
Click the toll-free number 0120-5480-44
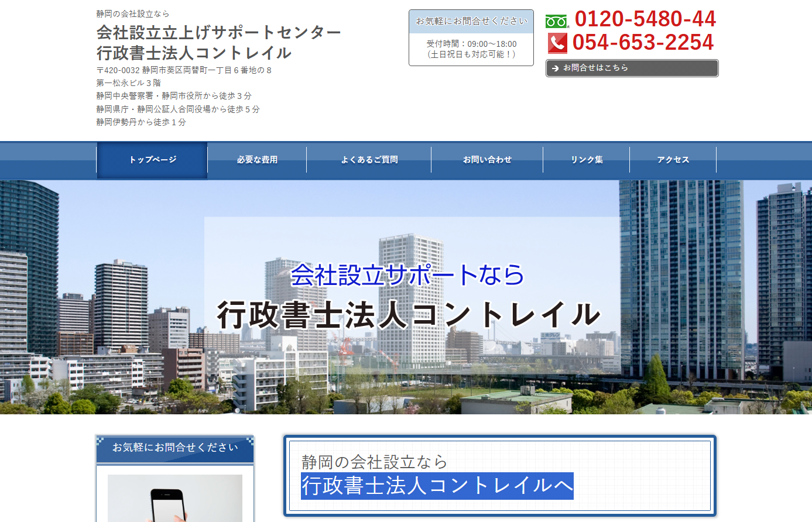645,19
